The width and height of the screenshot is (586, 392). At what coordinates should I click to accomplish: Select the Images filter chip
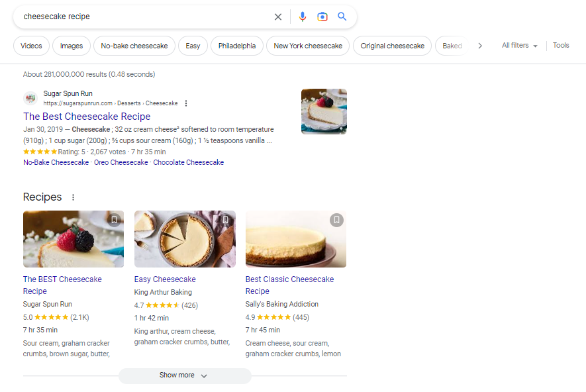[x=72, y=46]
